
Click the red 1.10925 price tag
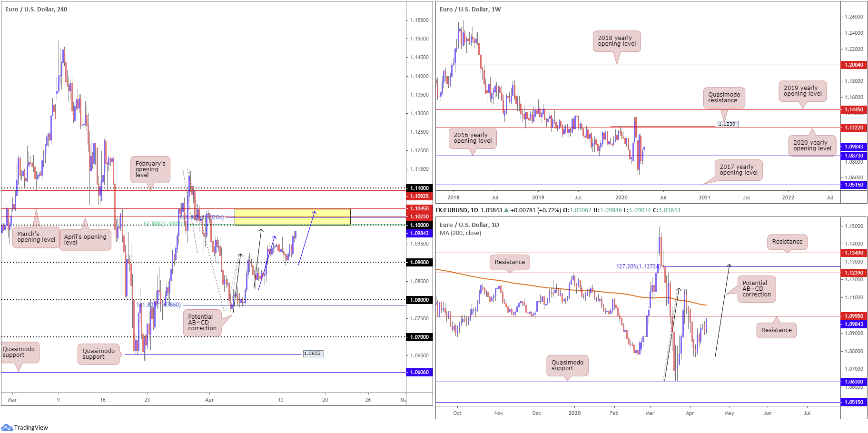coord(419,196)
